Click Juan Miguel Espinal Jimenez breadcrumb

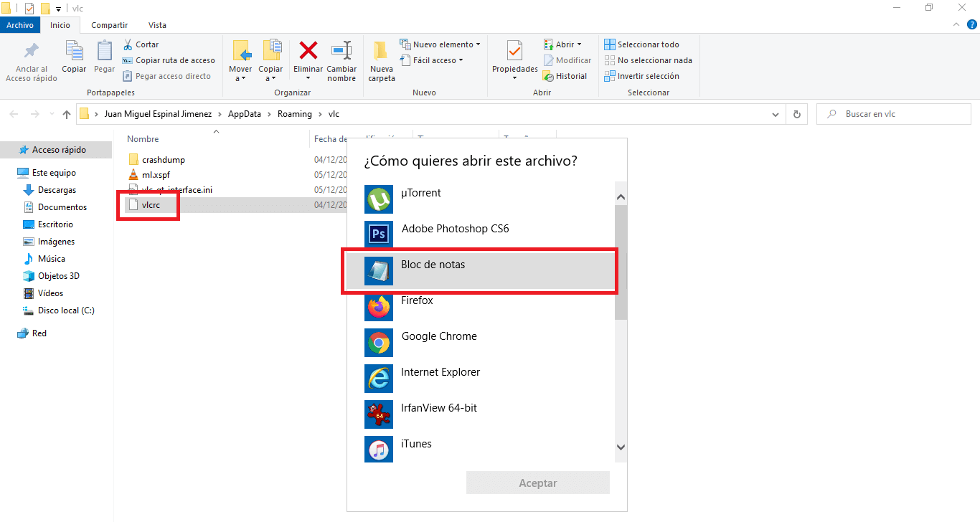point(158,114)
